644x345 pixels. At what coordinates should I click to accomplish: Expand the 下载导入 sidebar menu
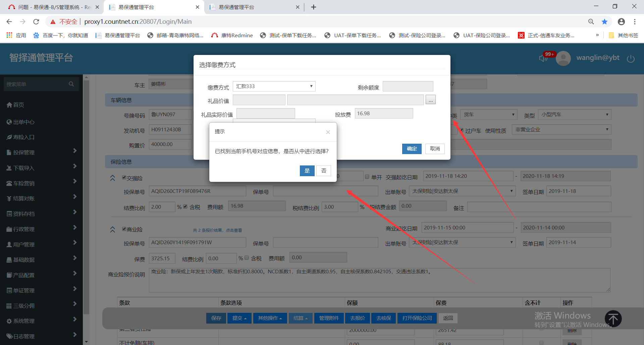[41, 168]
